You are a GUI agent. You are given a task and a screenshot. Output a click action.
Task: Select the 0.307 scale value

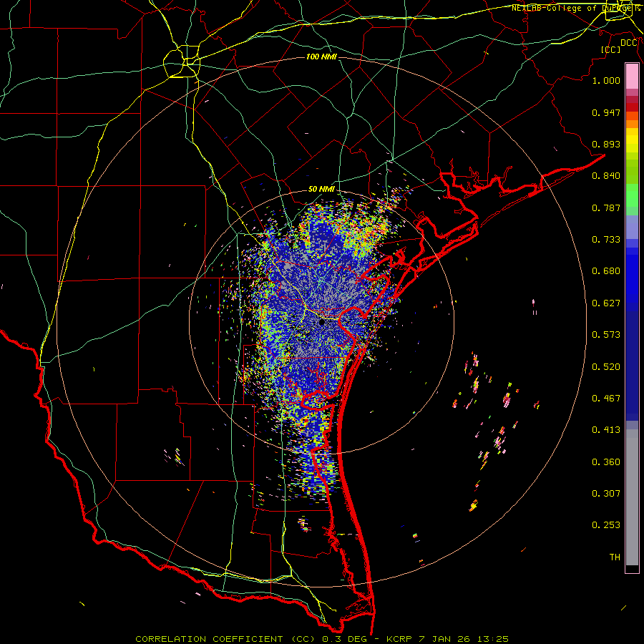click(x=606, y=494)
